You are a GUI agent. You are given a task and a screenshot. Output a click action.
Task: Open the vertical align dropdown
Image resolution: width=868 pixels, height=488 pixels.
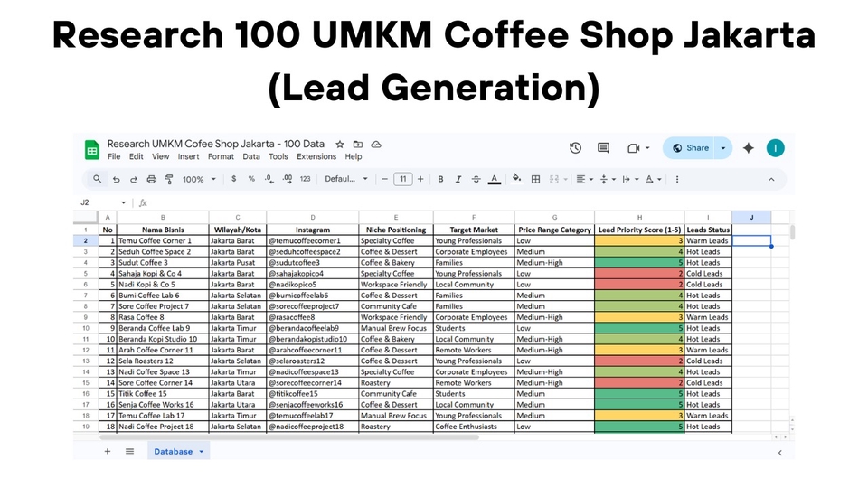pos(608,179)
